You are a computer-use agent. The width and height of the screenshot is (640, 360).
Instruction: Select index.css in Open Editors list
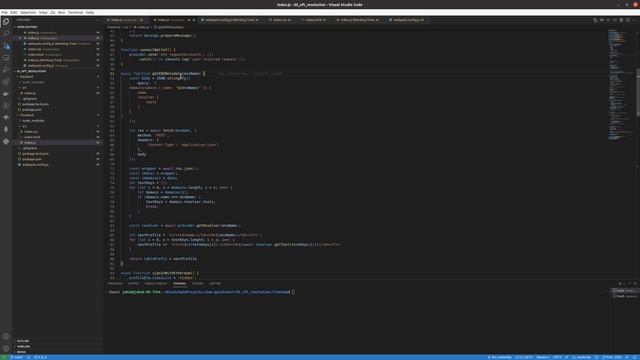point(35,49)
